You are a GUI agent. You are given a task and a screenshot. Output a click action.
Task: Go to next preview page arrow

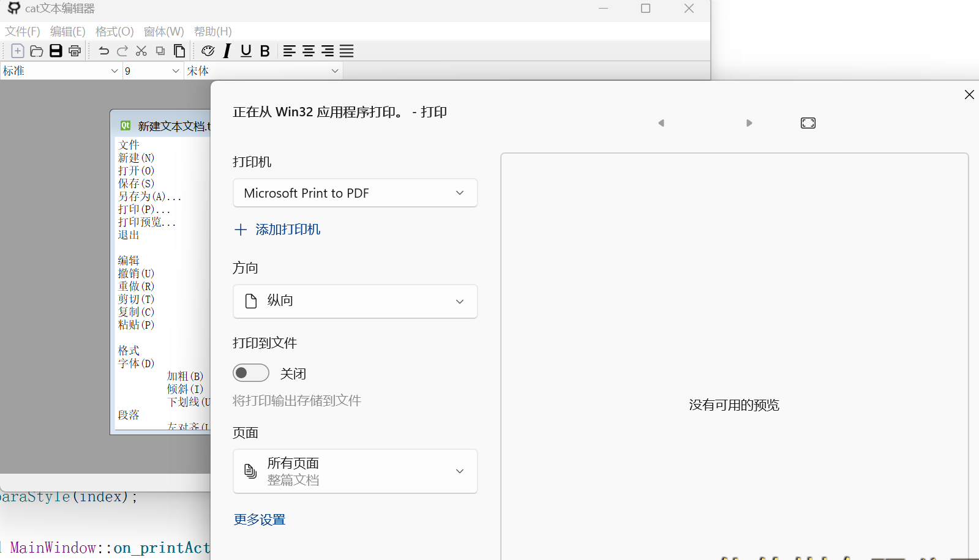749,123
